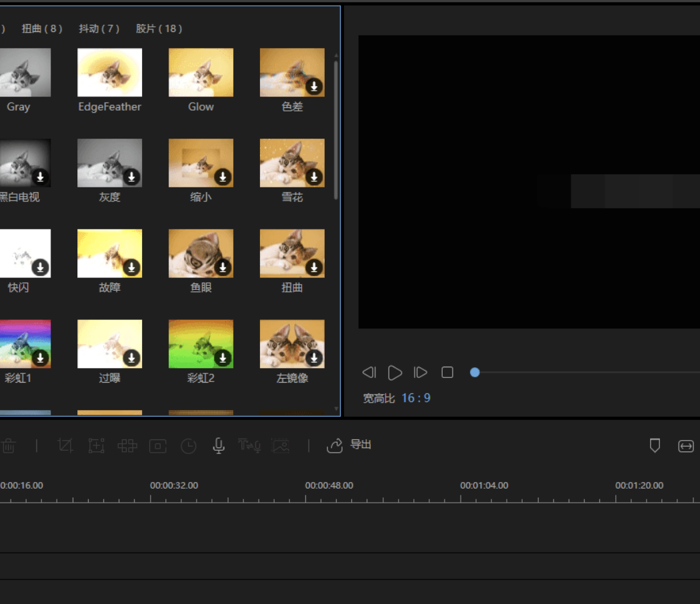Click the 雪花 effect label

(293, 197)
